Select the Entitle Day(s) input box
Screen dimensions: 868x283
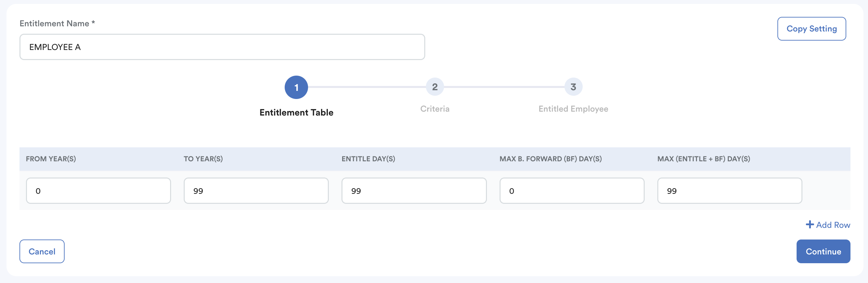pyautogui.click(x=414, y=191)
